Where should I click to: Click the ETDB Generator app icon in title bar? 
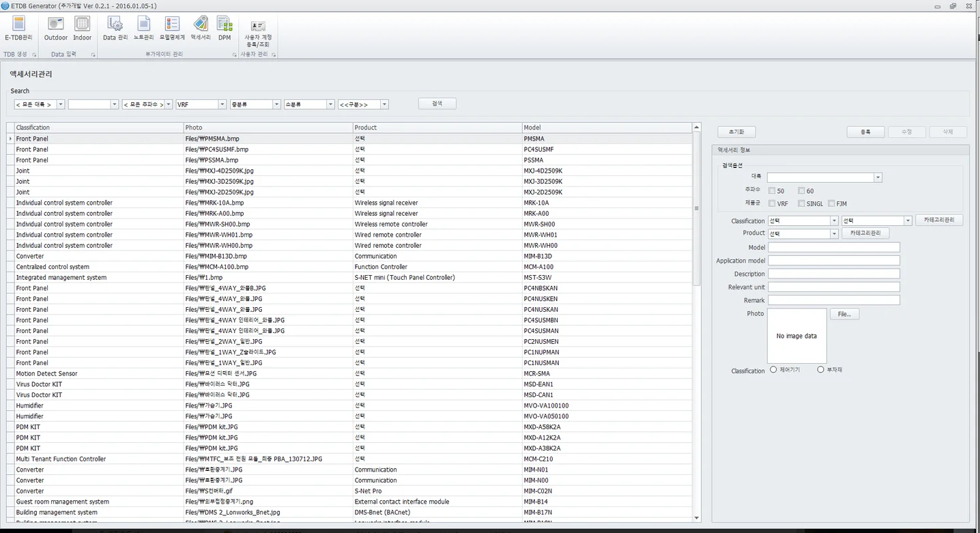coord(5,5)
